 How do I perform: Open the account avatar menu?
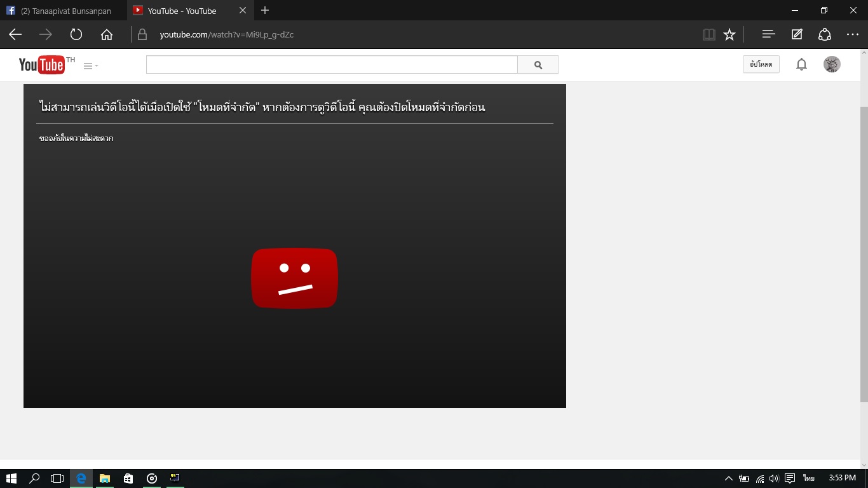coord(832,64)
